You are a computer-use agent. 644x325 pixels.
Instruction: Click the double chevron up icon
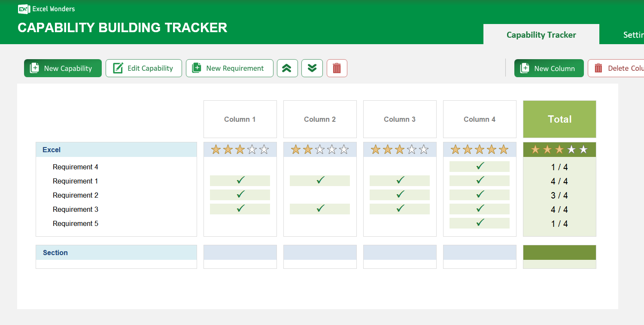tap(287, 68)
